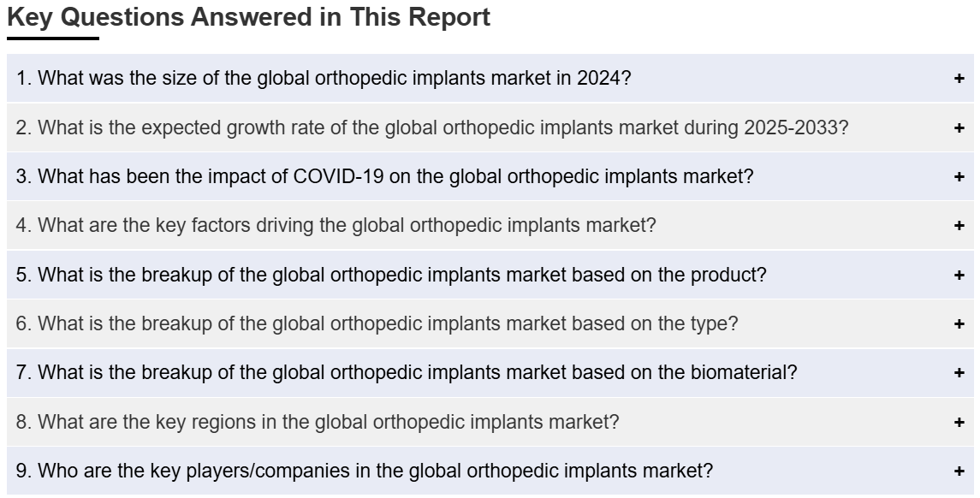Click plus icon on breakup by biomaterial row
This screenshot has height=498, width=980.
click(x=959, y=373)
